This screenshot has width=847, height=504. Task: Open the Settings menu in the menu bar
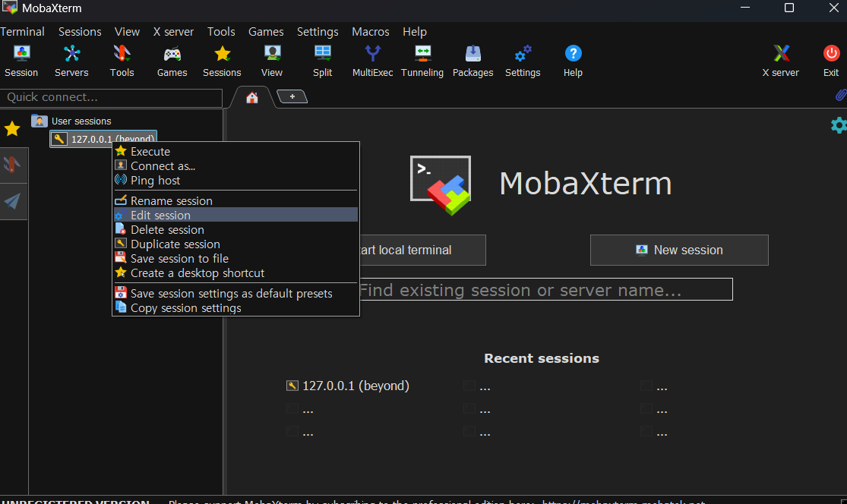[318, 32]
